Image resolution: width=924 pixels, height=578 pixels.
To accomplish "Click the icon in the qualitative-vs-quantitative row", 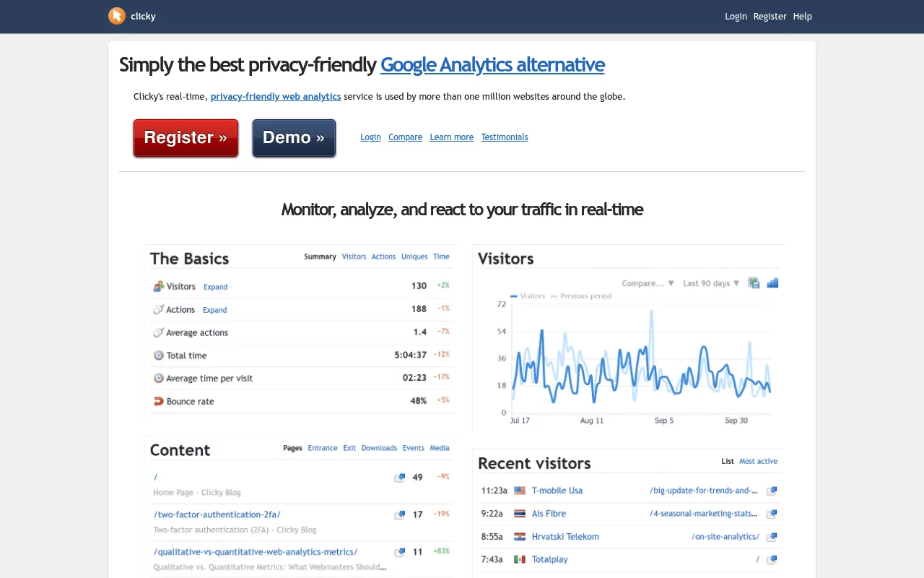I will (x=399, y=552).
